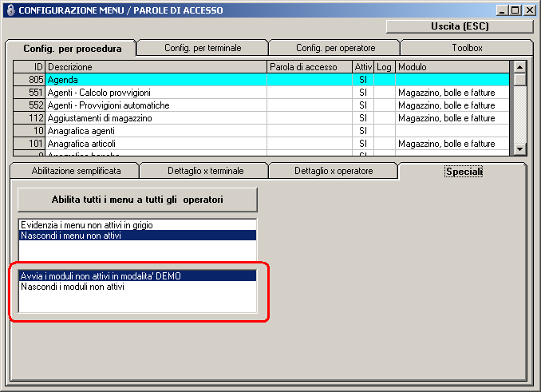Image resolution: width=541 pixels, height=392 pixels.
Task: Click the table scrollbar up arrow
Action: pos(520,66)
